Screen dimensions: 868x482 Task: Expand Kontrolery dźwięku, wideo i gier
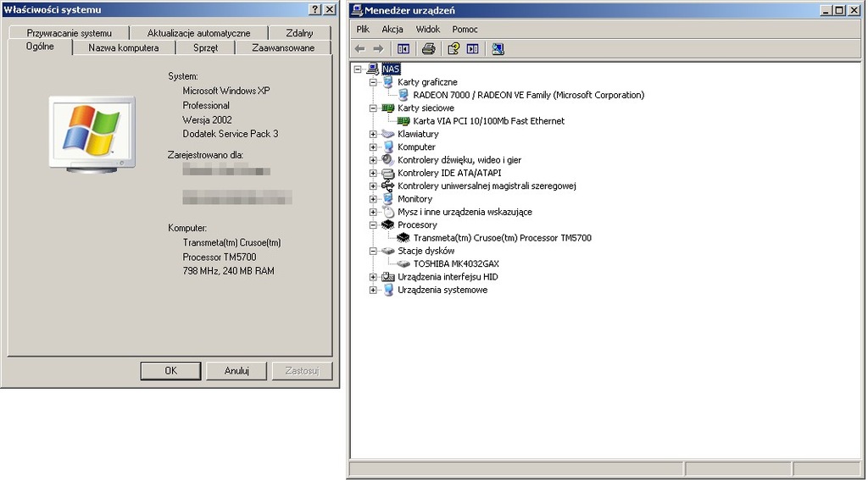[373, 160]
